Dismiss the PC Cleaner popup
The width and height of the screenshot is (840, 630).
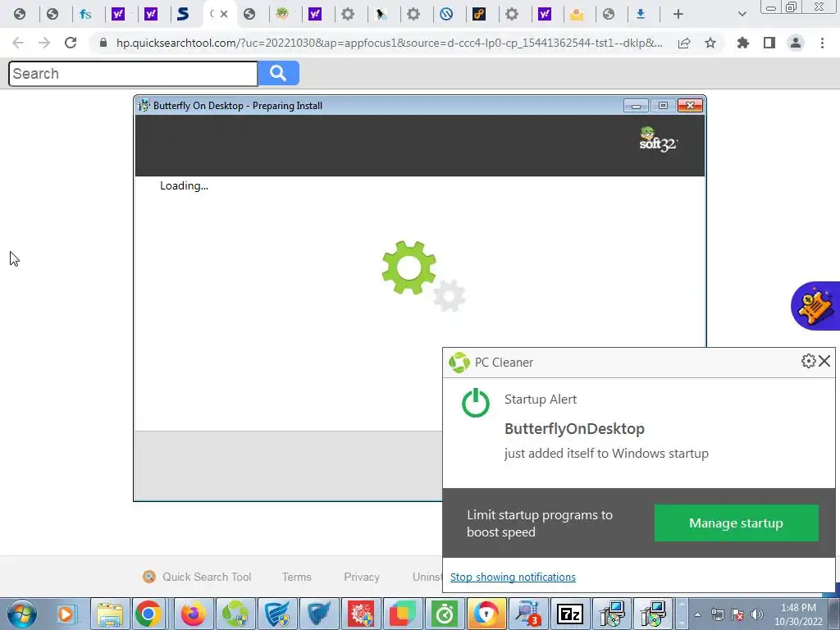click(824, 361)
